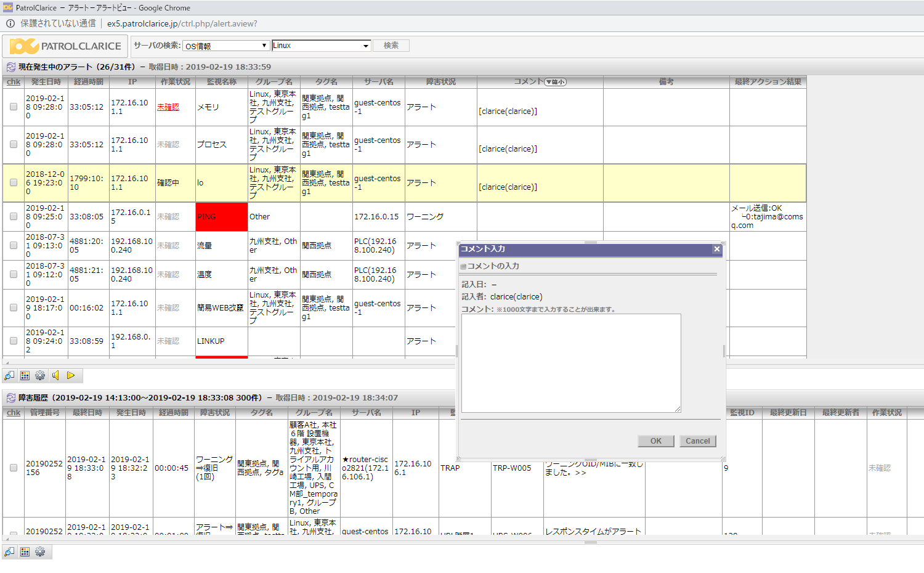Check the LINKUP alert row checkbox

(x=14, y=341)
